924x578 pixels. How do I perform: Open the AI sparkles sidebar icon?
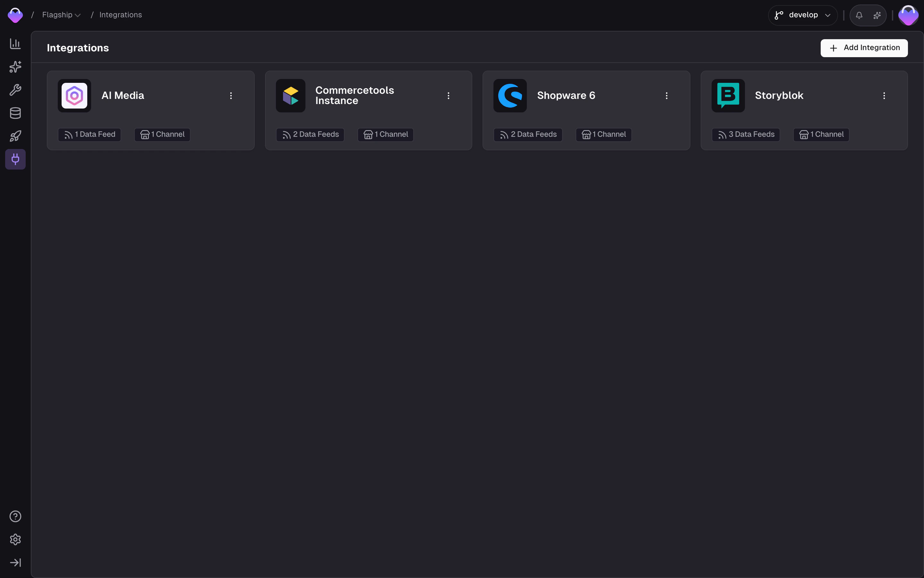click(15, 67)
